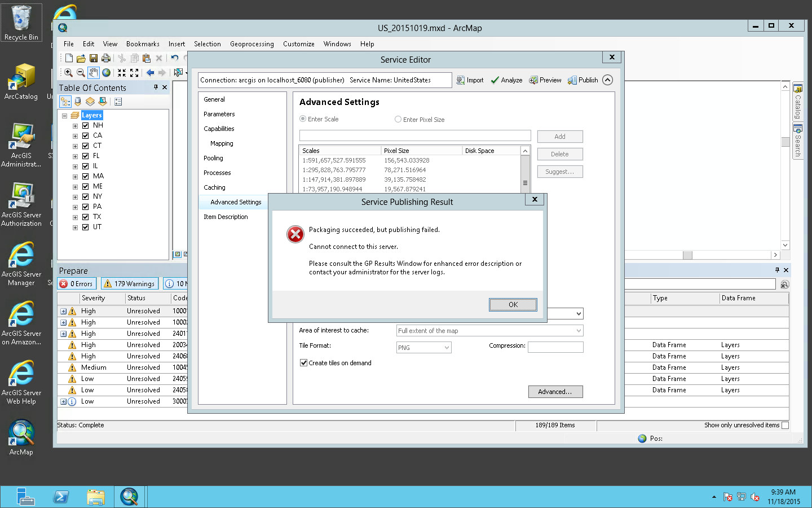Save the map document with the floppy icon
This screenshot has width=812, height=508.
[94, 58]
